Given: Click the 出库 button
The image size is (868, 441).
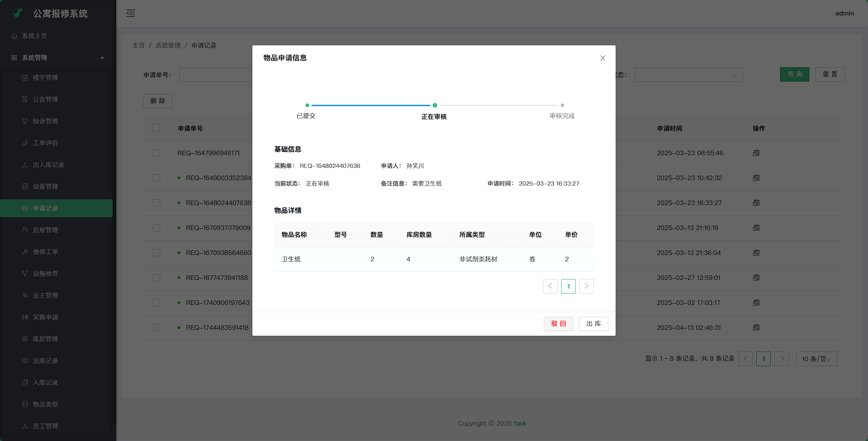Looking at the screenshot, I should (x=593, y=324).
